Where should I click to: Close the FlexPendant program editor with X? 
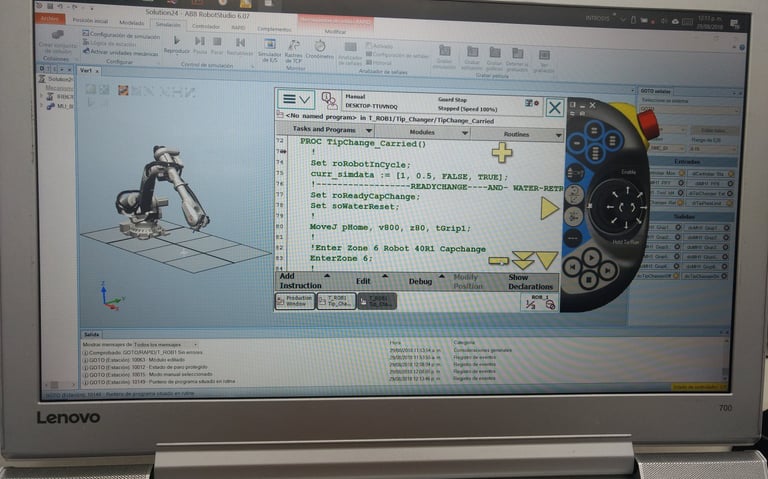click(x=554, y=107)
